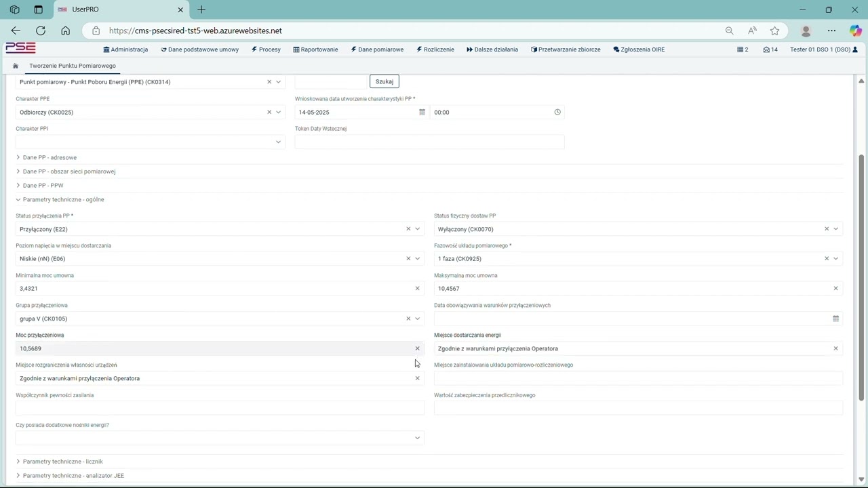Image resolution: width=868 pixels, height=488 pixels.
Task: Close the UserPRO browser tab
Action: click(x=181, y=9)
